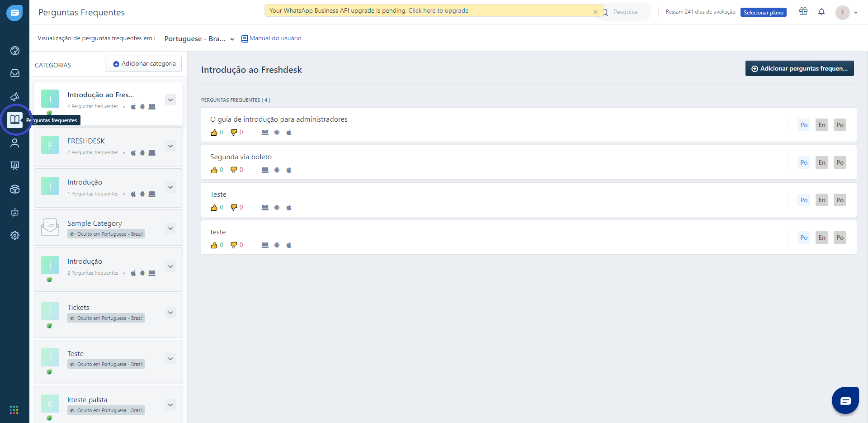Viewport: 868px width, 423px height.
Task: Click Sample Category envelope thumbnail
Action: [x=50, y=227]
